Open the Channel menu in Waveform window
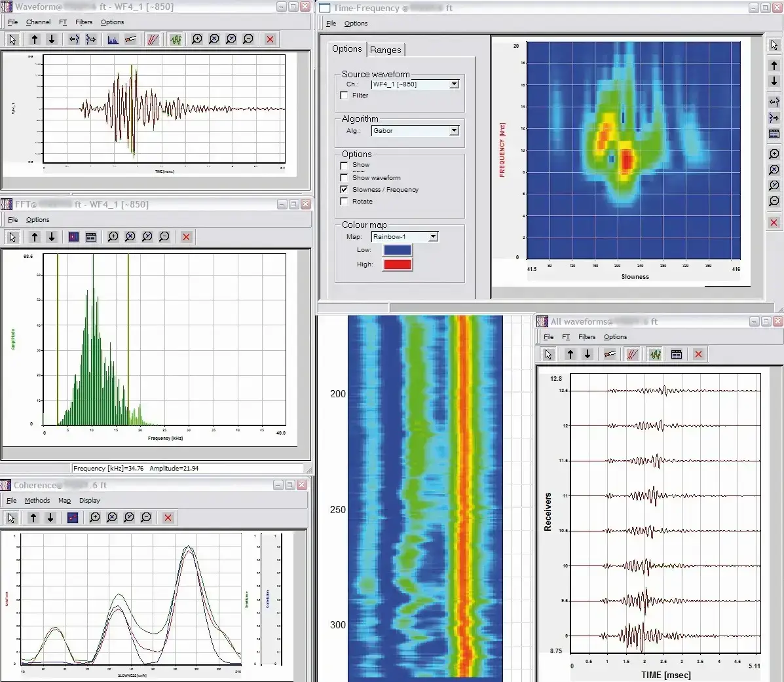Viewport: 784px width, 682px height. (38, 22)
